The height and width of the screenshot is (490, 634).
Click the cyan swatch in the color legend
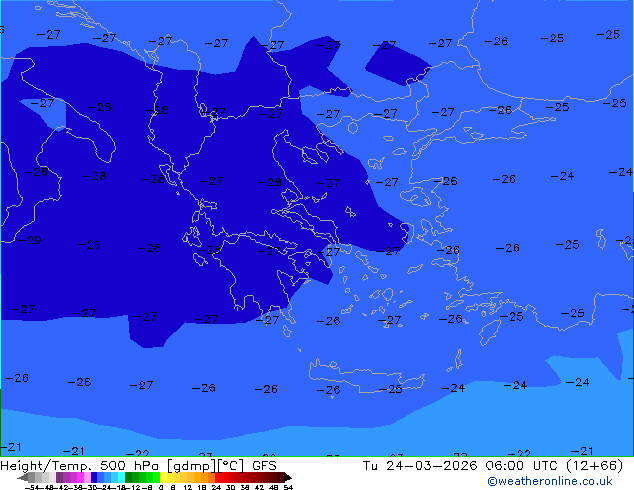122,477
